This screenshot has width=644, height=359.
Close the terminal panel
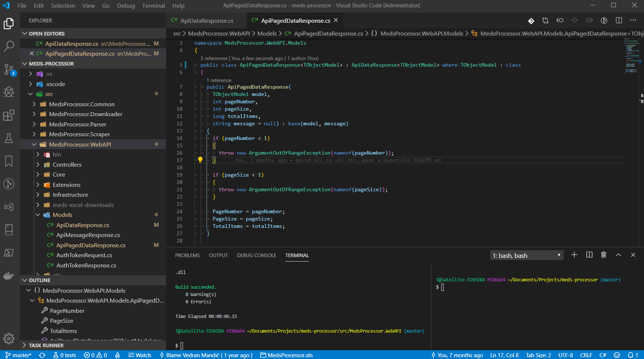(633, 255)
